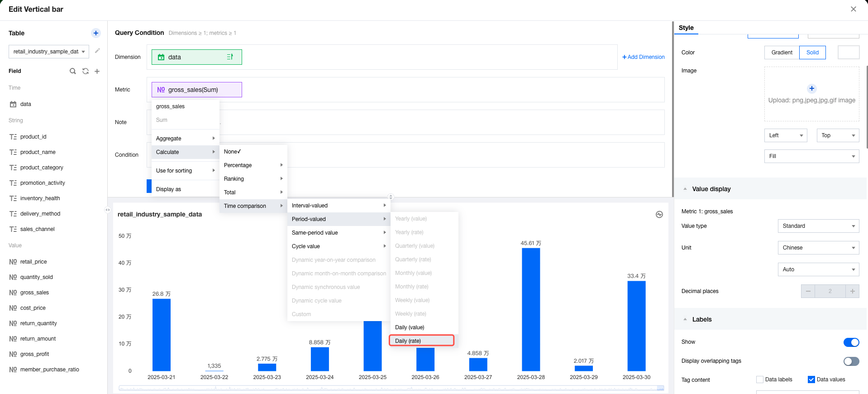868x394 pixels.
Task: Click the Add Dimension link
Action: [x=643, y=57]
